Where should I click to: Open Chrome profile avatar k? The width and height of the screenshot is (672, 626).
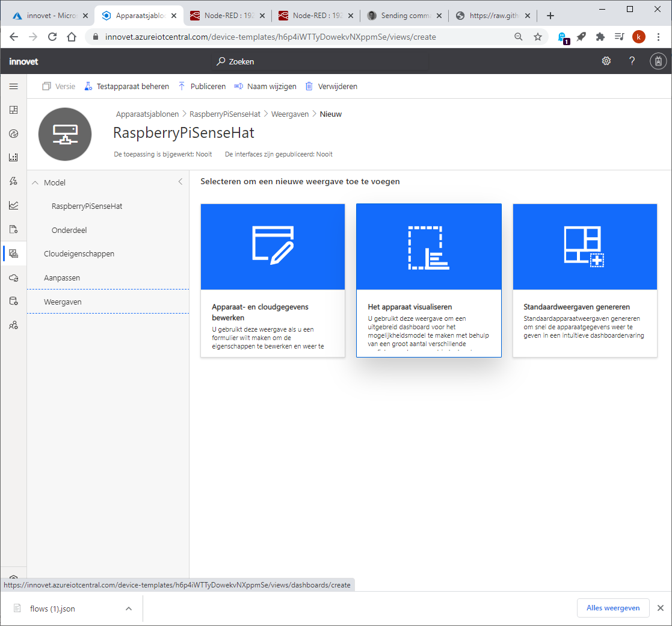pos(638,37)
